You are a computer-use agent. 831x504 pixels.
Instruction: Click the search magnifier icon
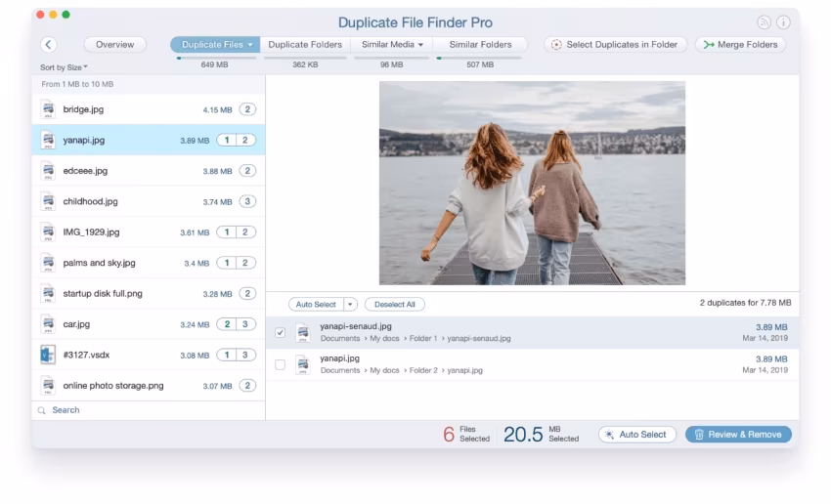click(x=42, y=410)
